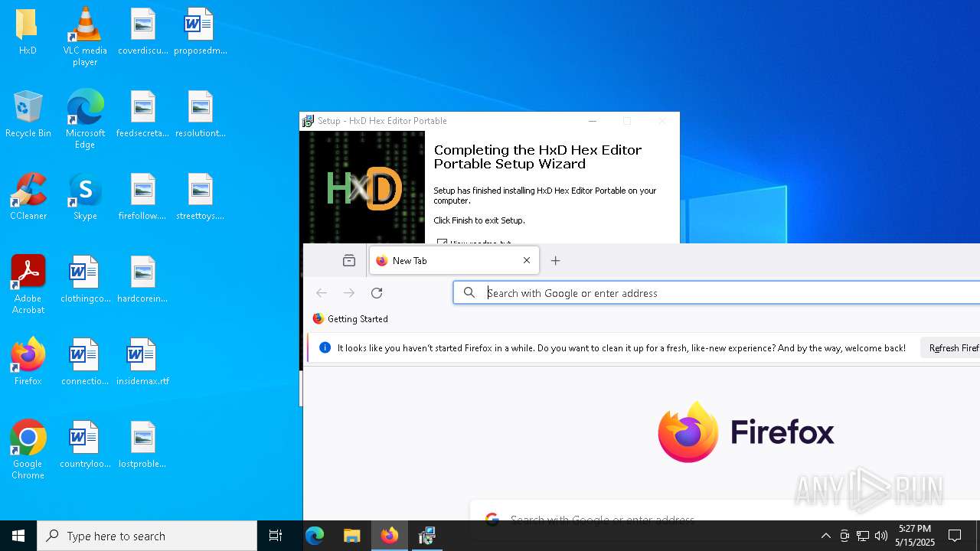
Task: Click the Firefox address bar
Action: pos(717,293)
